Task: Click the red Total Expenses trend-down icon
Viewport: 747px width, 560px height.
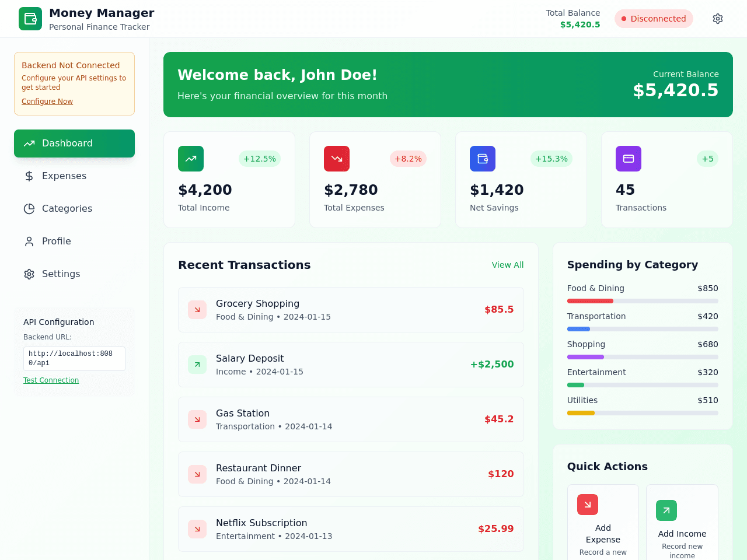Action: (337, 159)
